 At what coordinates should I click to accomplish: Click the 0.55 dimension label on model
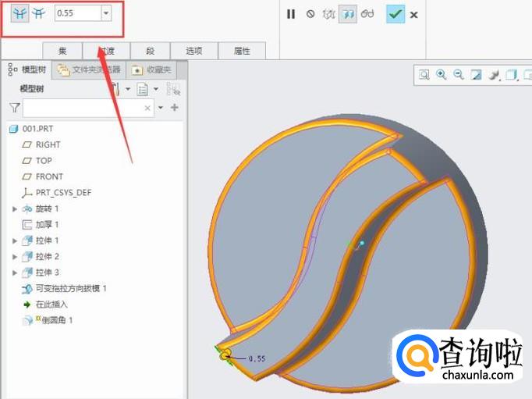click(x=257, y=358)
